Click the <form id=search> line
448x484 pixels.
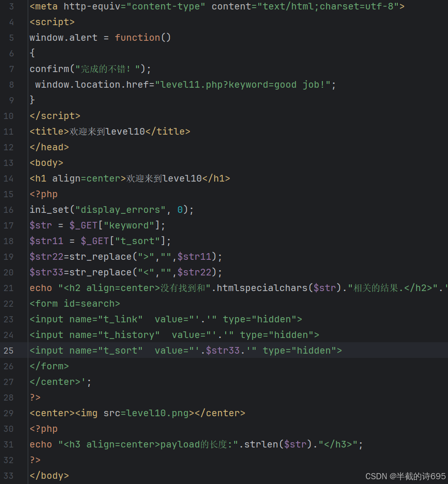coord(75,304)
